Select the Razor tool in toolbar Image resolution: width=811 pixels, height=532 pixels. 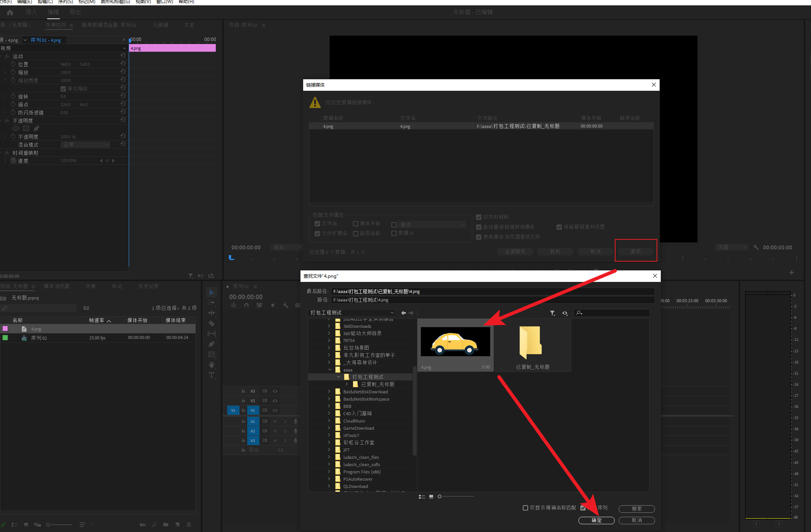click(x=211, y=323)
